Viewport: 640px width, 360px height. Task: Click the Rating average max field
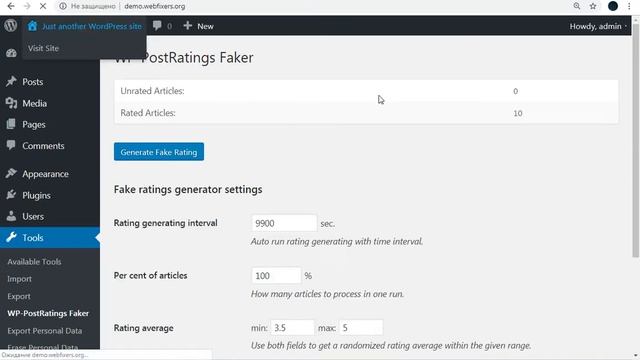point(361,328)
